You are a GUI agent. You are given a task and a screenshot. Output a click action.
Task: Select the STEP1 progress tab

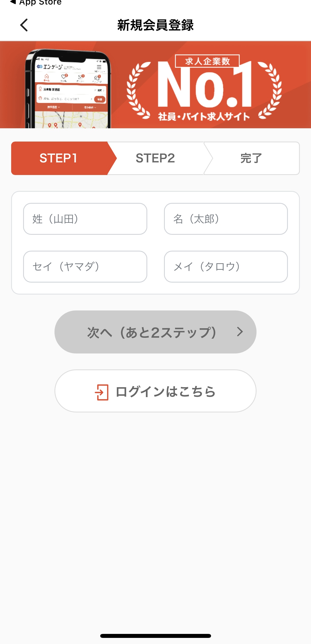click(x=59, y=158)
